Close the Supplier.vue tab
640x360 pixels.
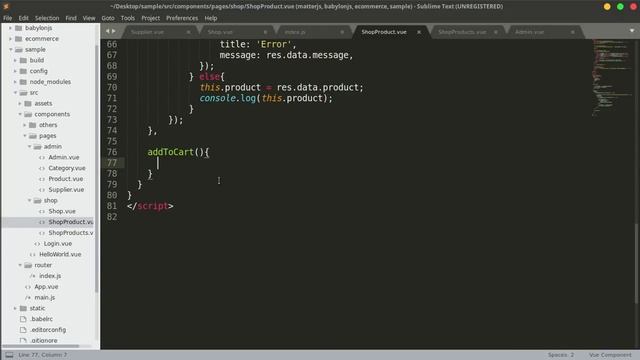pyautogui.click(x=188, y=32)
